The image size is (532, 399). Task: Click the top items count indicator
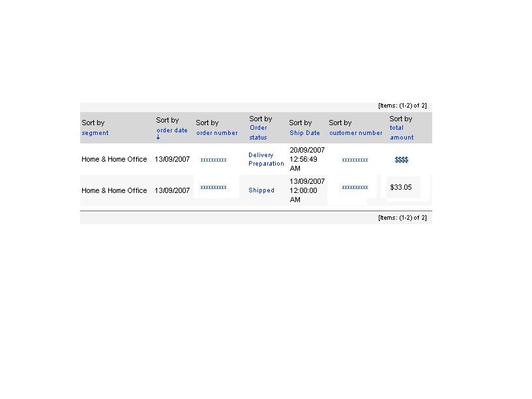tap(402, 106)
